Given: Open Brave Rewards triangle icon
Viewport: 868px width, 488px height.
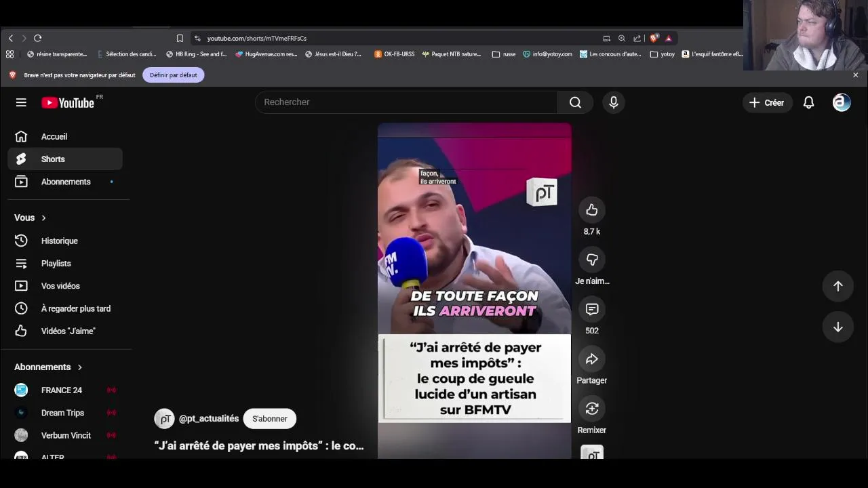Looking at the screenshot, I should (669, 38).
